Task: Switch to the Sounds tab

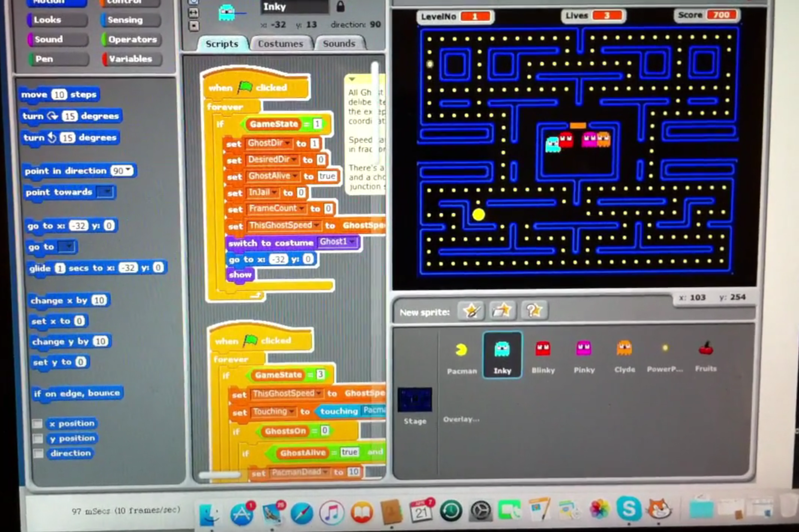Action: [339, 43]
